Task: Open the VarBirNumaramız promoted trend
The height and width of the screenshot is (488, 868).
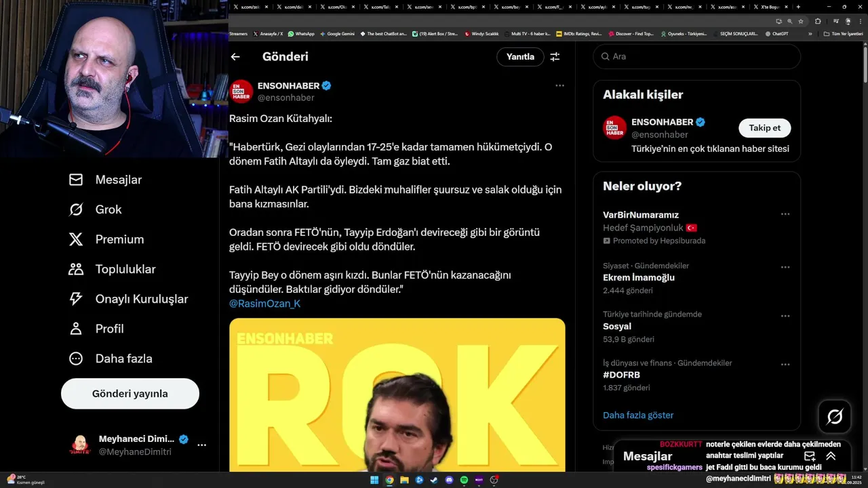Action: pyautogui.click(x=641, y=215)
